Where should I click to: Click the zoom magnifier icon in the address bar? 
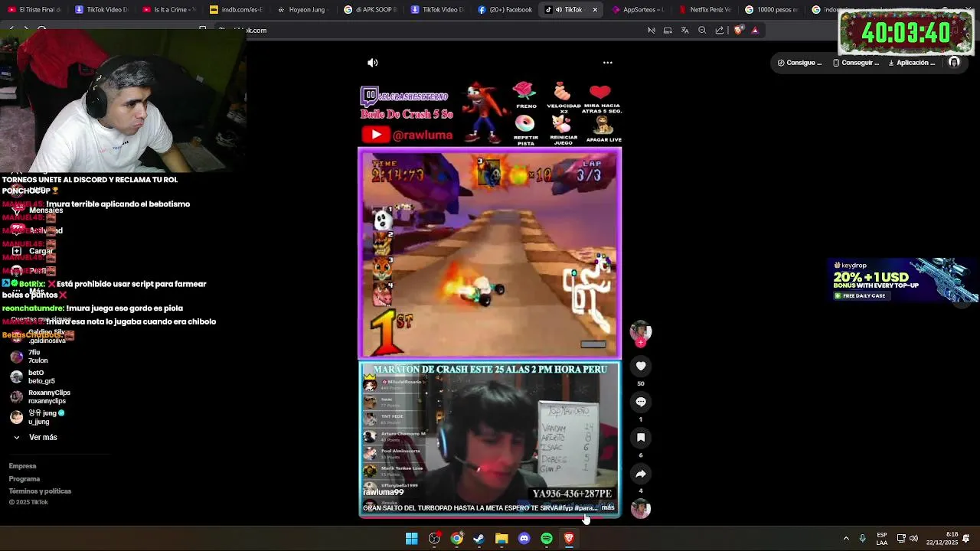click(x=702, y=31)
